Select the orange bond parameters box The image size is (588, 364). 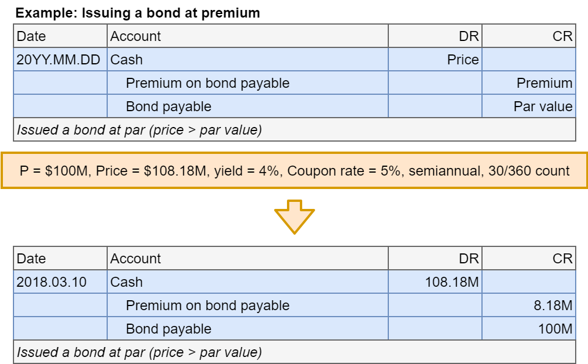click(294, 171)
